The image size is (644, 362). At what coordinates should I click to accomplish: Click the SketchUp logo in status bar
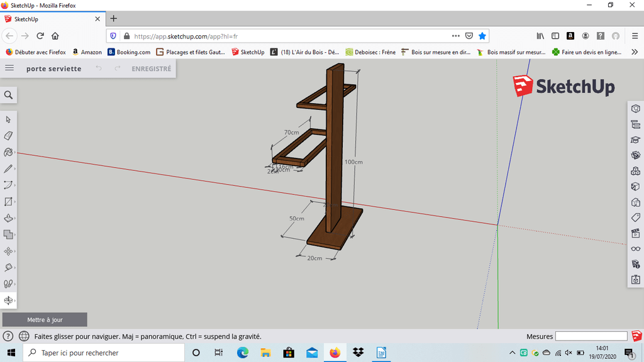click(x=636, y=336)
